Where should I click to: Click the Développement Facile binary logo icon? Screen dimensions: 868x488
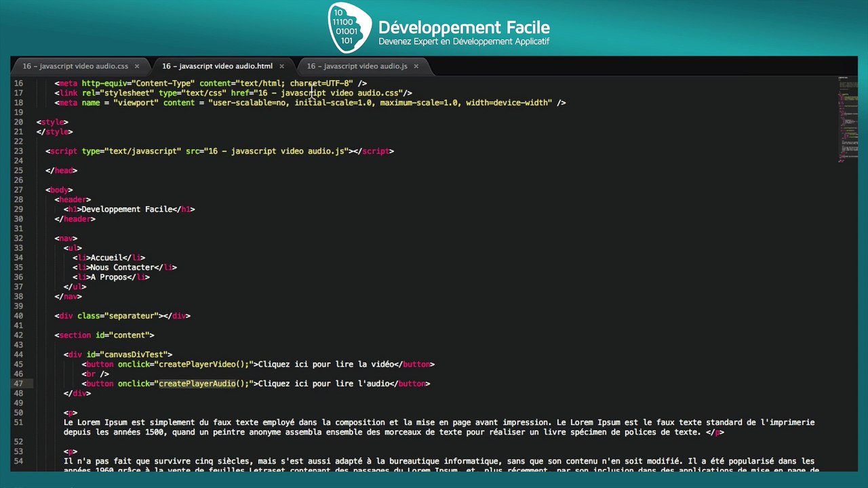pos(350,28)
